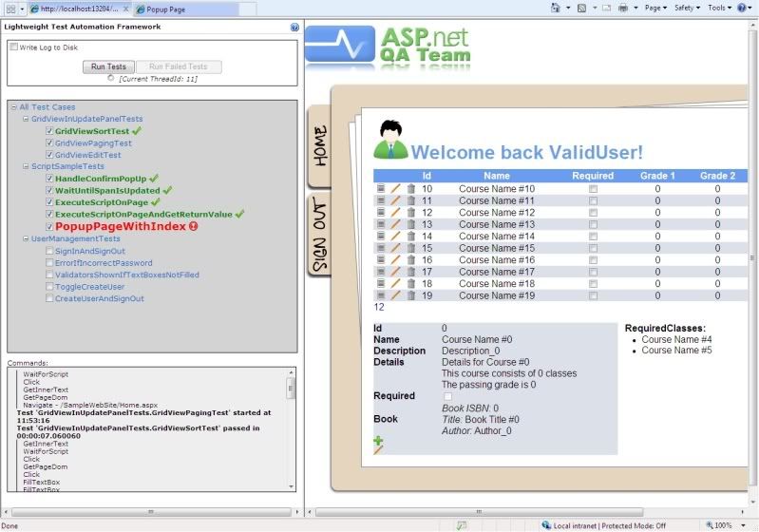759x532 pixels.
Task: Collapse All Test Cases tree node
Action: [14, 107]
